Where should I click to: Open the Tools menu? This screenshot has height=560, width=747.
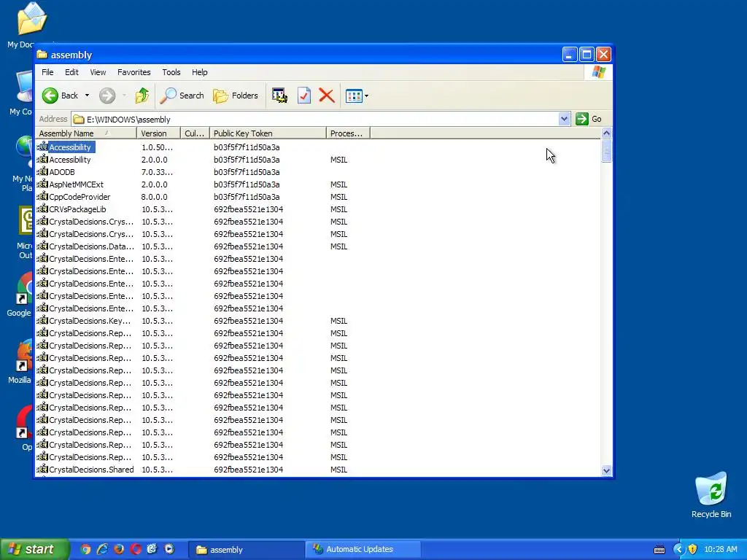[171, 72]
